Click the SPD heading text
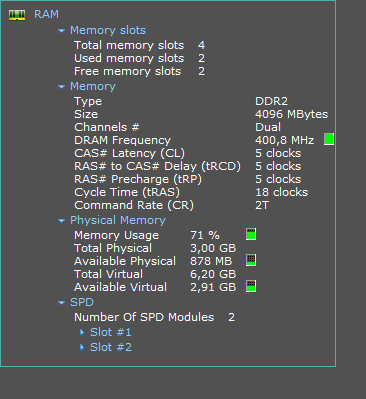This screenshot has height=399, width=366. (x=82, y=302)
